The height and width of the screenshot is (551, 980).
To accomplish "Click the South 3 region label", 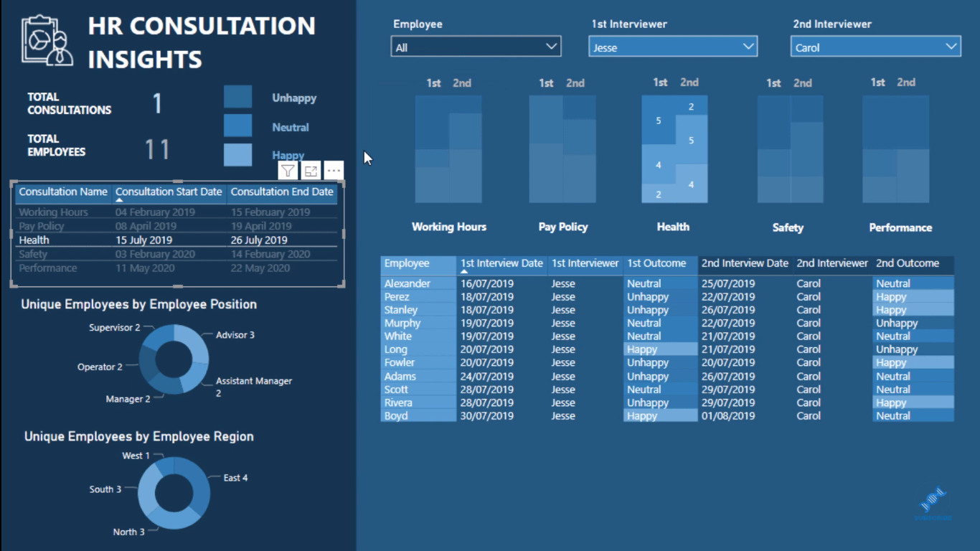I will coord(105,489).
